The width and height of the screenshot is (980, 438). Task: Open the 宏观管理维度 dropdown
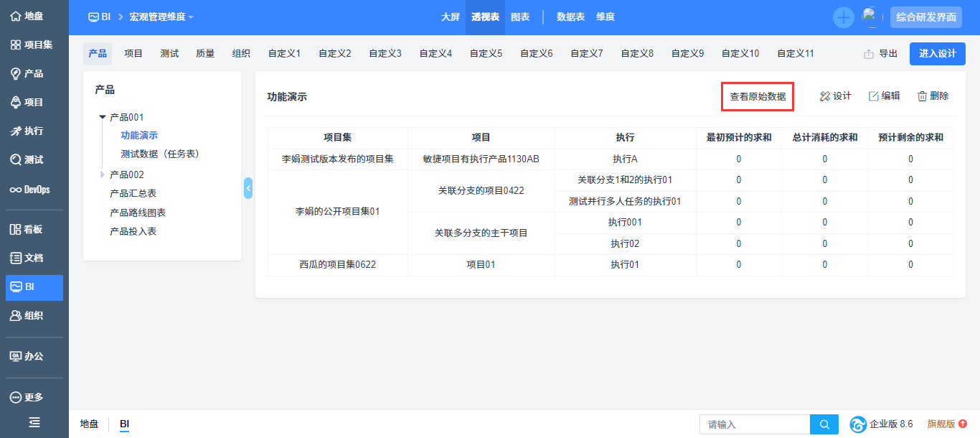(161, 17)
